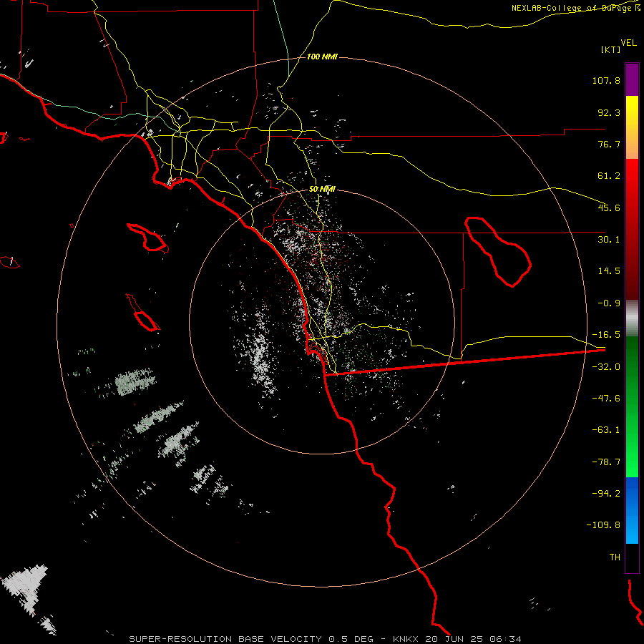Click the -63.1 velocity scale value
The width and height of the screenshot is (644, 644).
[606, 430]
